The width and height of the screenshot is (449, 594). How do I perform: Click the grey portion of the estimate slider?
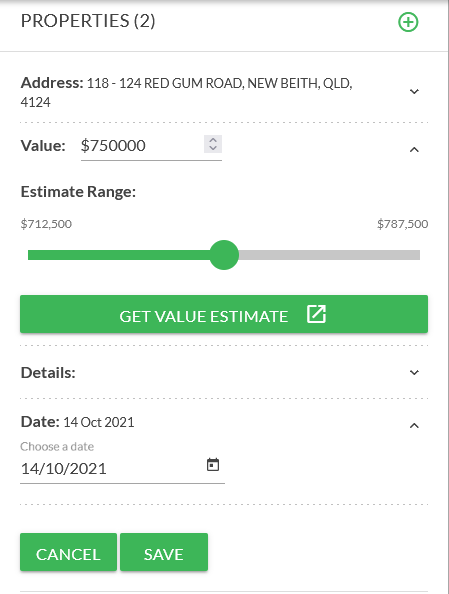point(329,255)
